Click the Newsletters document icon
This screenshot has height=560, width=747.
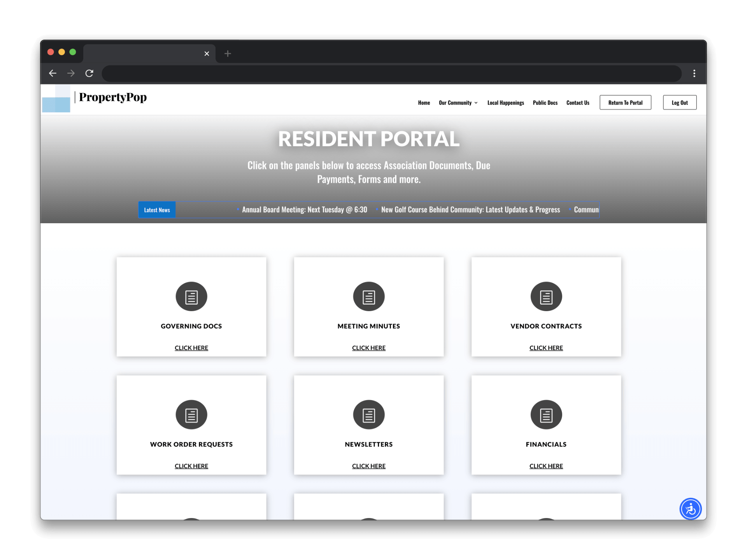(369, 415)
